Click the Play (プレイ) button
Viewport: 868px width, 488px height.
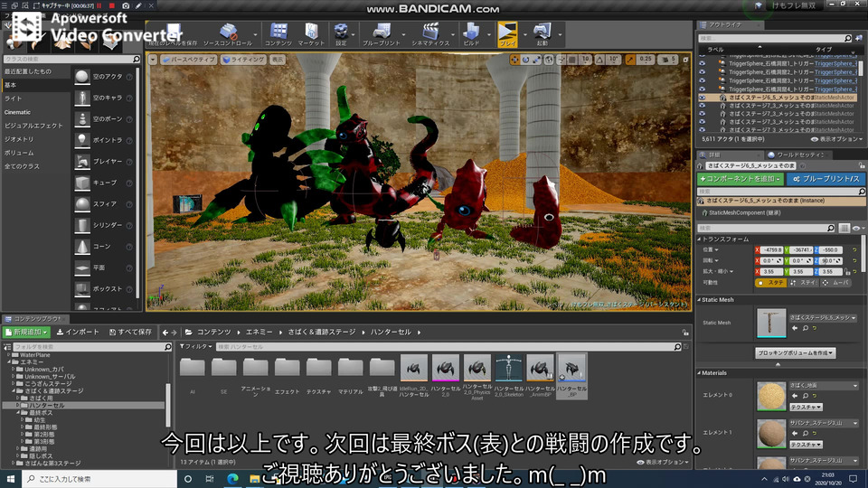point(507,34)
